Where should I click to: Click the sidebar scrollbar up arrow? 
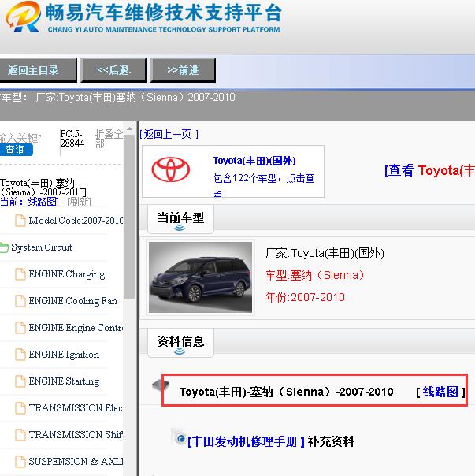[x=130, y=128]
